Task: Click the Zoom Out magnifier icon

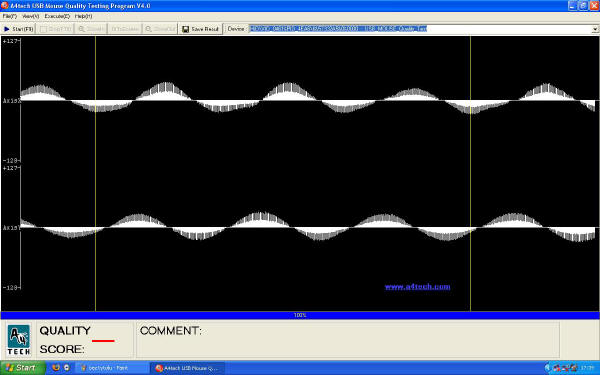Action: [148, 29]
